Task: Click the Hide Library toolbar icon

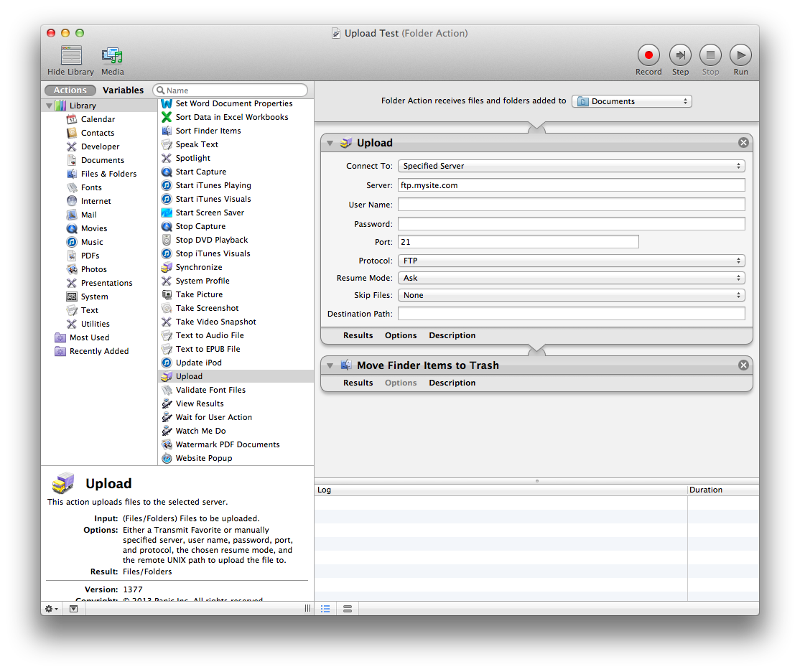Action: 71,55
